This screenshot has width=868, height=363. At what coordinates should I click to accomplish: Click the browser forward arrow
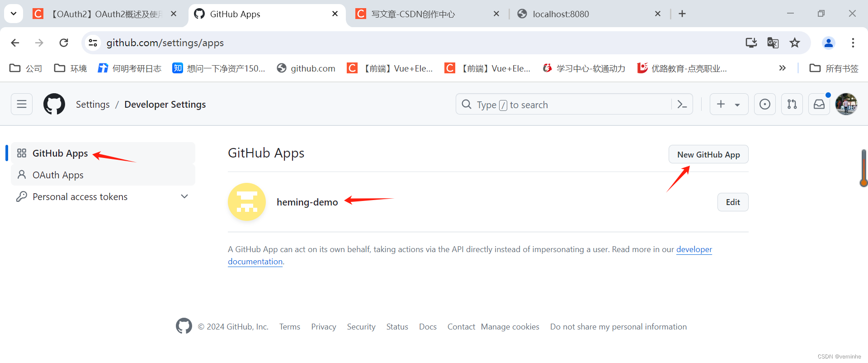coord(39,43)
